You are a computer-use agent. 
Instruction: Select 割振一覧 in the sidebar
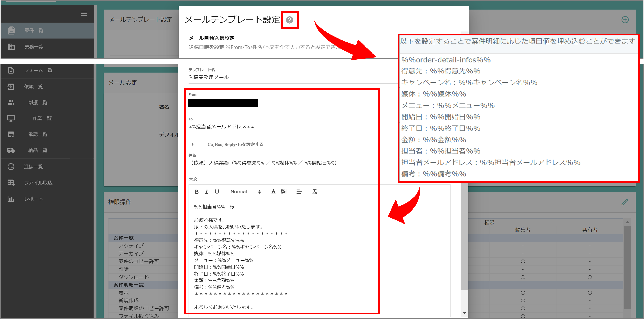[38, 102]
